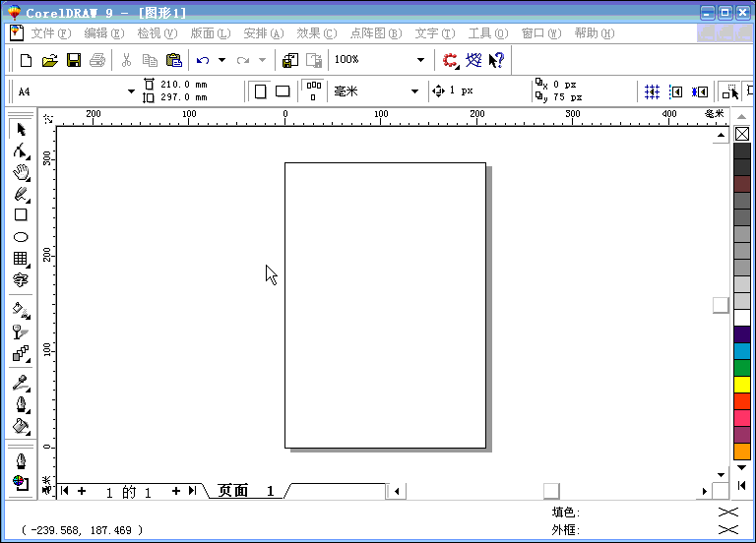Select the Pan hand tool
The width and height of the screenshot is (756, 543).
pyautogui.click(x=21, y=172)
